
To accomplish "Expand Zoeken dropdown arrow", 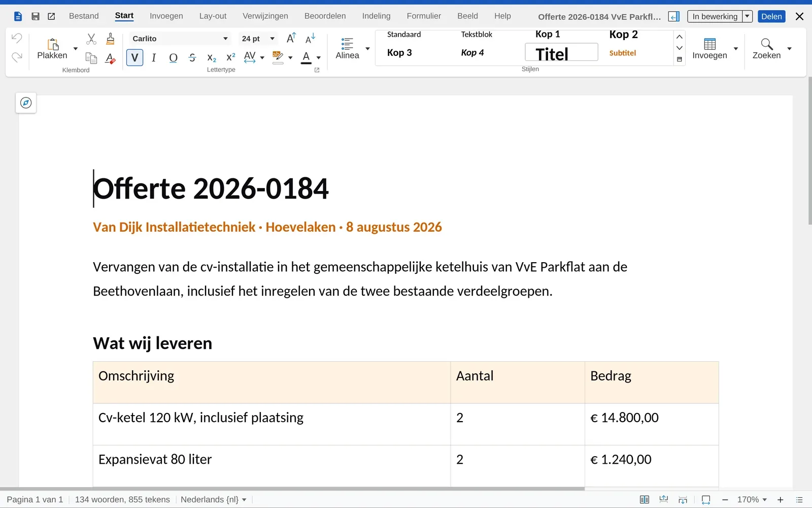I will click(789, 49).
